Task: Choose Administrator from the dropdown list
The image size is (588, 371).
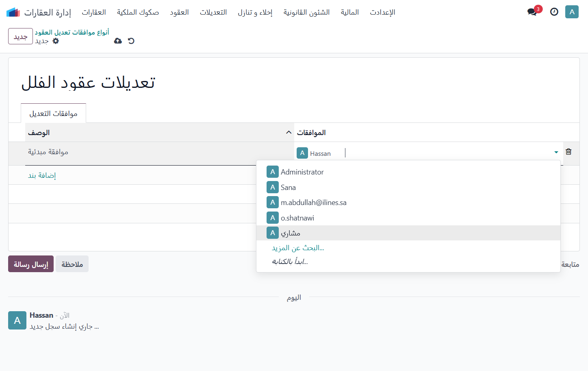Action: pyautogui.click(x=408, y=172)
